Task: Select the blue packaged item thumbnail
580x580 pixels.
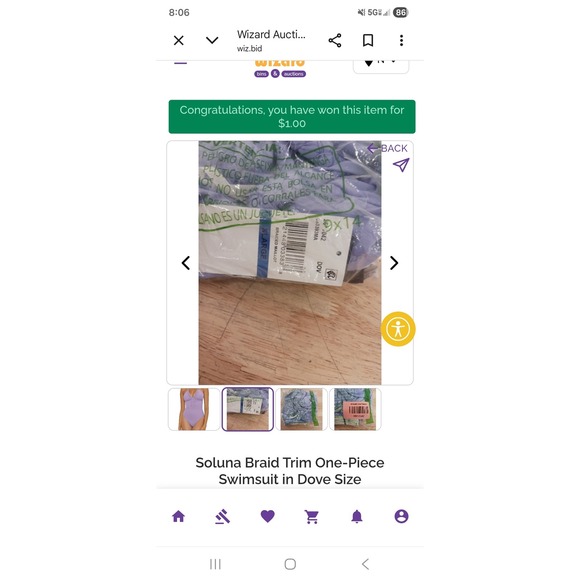Action: [x=301, y=409]
